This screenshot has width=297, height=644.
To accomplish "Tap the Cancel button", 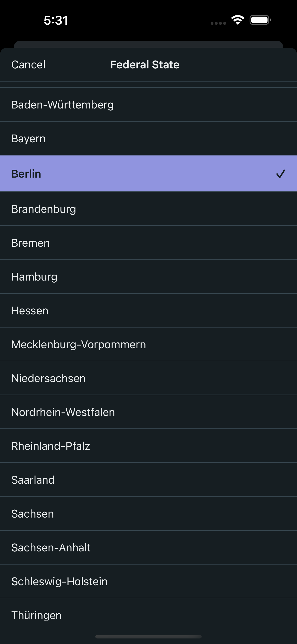I will [28, 64].
